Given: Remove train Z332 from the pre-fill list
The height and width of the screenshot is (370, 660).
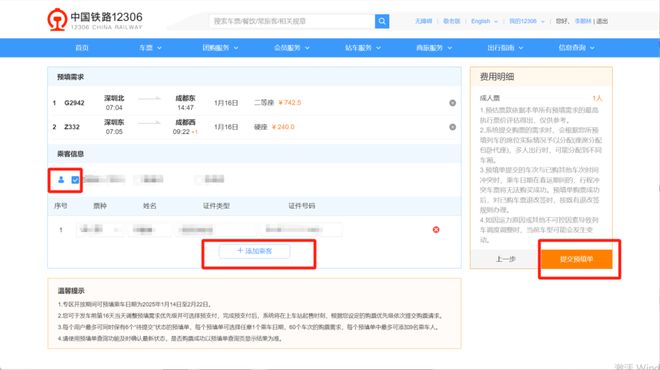Looking at the screenshot, I should tap(452, 127).
